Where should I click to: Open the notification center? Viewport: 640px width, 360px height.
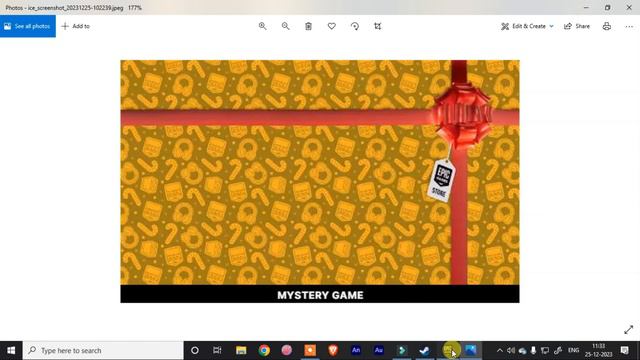click(624, 350)
